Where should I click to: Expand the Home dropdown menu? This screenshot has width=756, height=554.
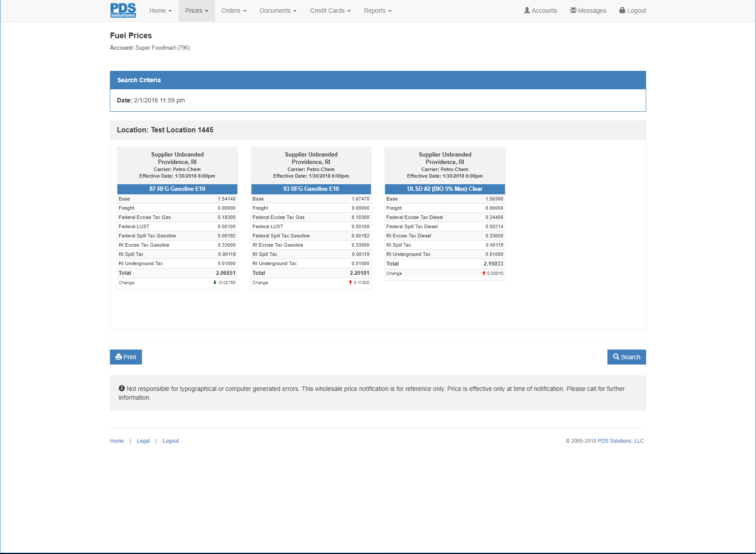(x=160, y=11)
